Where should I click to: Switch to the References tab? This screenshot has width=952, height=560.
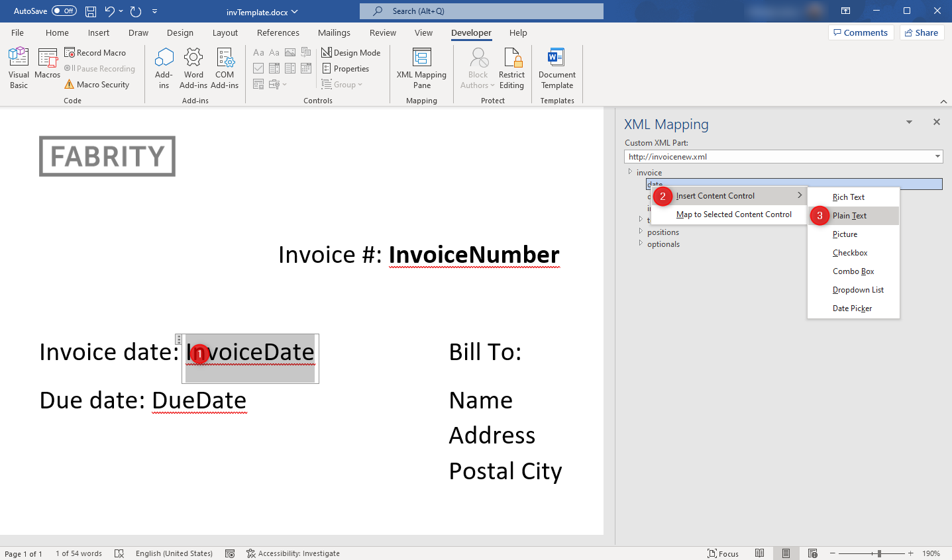[278, 33]
